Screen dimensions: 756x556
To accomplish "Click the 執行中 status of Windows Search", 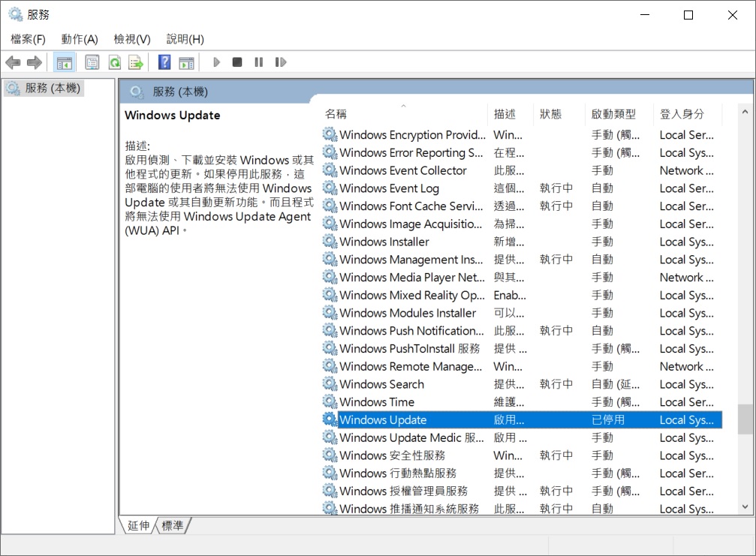I will pyautogui.click(x=556, y=384).
